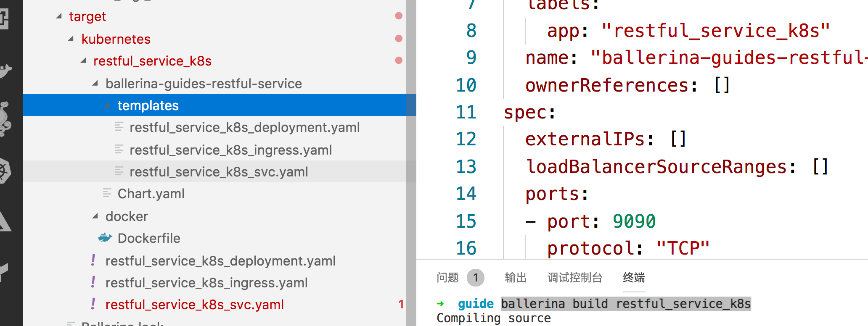Viewport: 868px width, 326px height.
Task: Select the templates folder row
Action: (x=214, y=105)
